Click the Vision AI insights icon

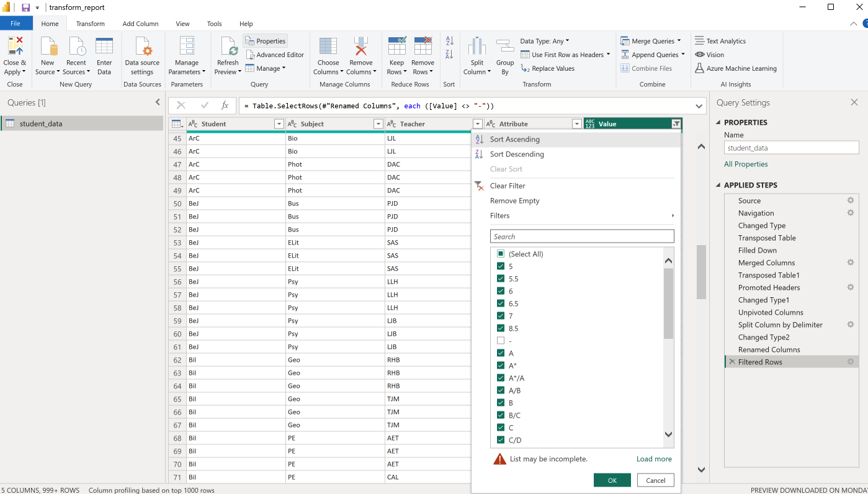[700, 55]
